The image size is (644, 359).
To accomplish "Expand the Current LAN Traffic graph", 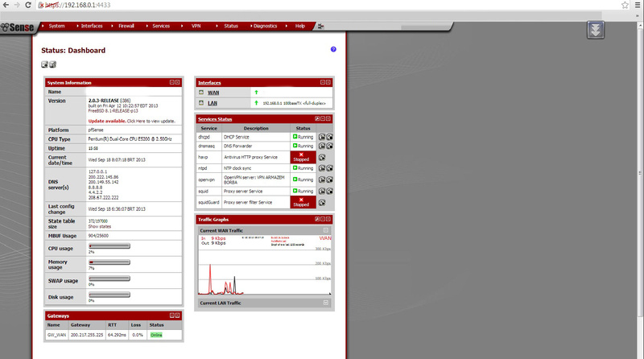I will point(326,303).
